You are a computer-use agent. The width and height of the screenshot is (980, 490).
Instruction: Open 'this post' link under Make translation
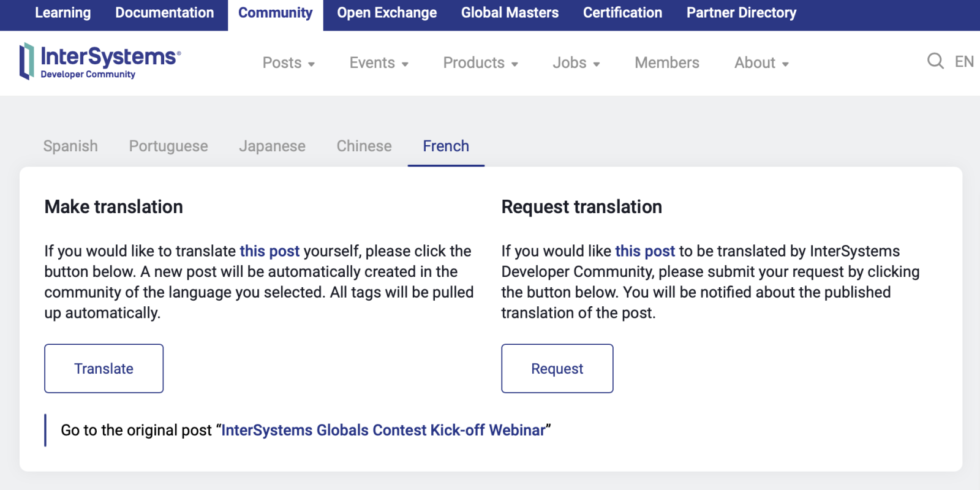(x=269, y=251)
